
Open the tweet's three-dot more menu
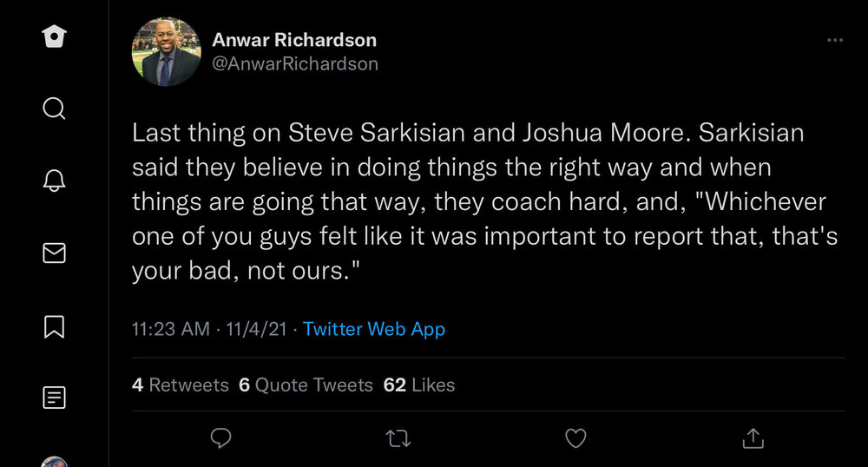coord(835,40)
